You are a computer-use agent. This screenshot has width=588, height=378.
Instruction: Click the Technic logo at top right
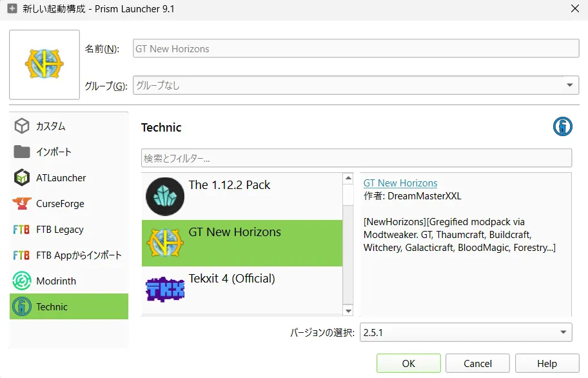562,127
